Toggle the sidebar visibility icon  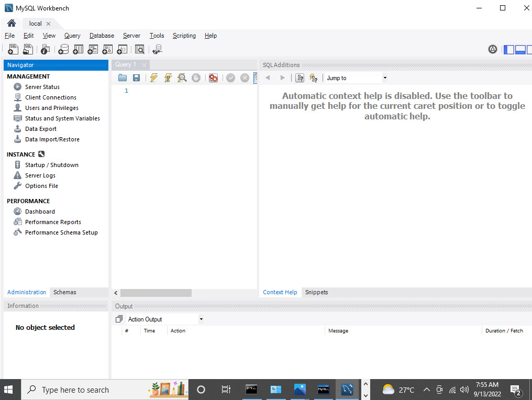[x=508, y=49]
